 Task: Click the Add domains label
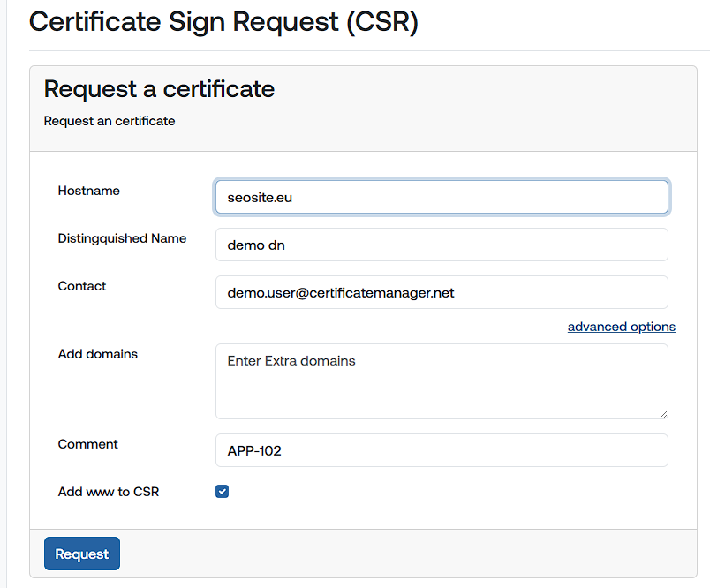[x=98, y=354]
